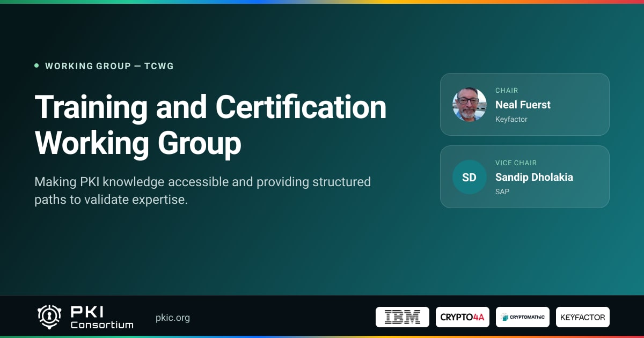Viewport: 644px width, 338px height.
Task: Click the PKI Consortium wordmark text
Action: pyautogui.click(x=102, y=317)
